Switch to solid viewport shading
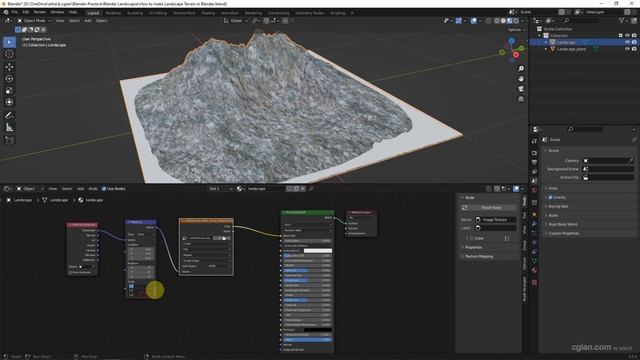Viewport: 640px width, 360px height. coord(503,20)
